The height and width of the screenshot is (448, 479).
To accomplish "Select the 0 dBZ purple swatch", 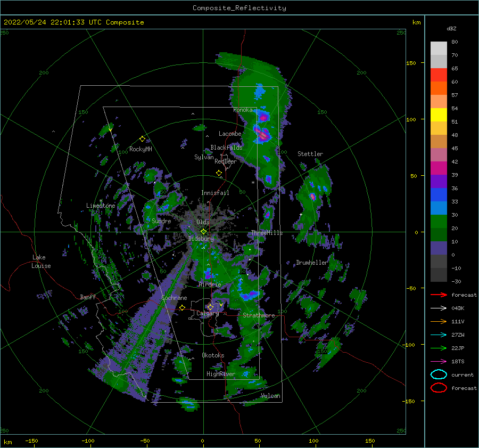I will pyautogui.click(x=439, y=248).
